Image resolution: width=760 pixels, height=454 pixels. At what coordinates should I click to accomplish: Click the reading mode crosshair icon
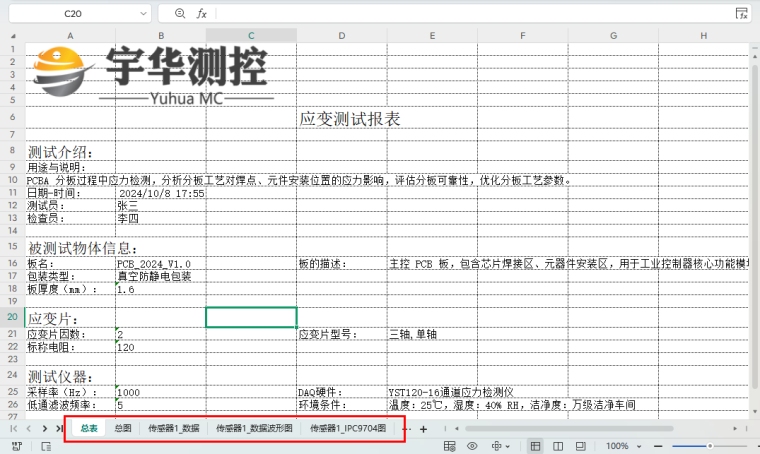point(496,446)
